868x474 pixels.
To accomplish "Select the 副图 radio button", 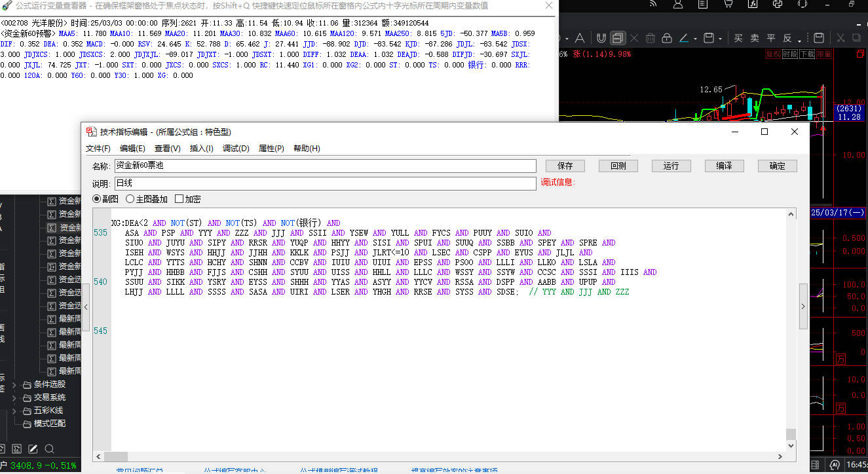I will point(97,199).
